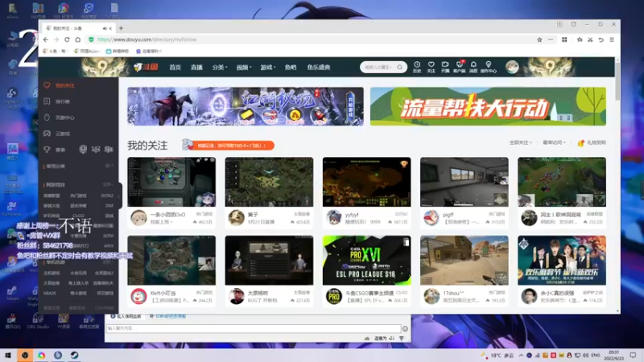Click the 开播 camera icon in header

click(445, 67)
